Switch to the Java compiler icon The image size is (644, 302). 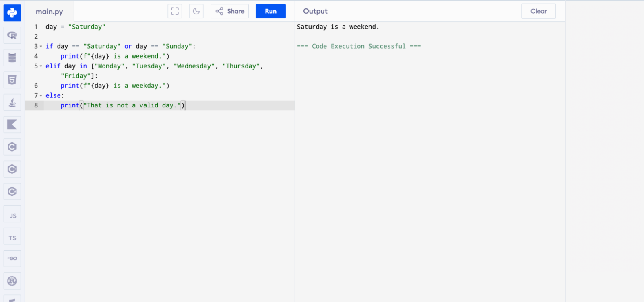tap(12, 103)
